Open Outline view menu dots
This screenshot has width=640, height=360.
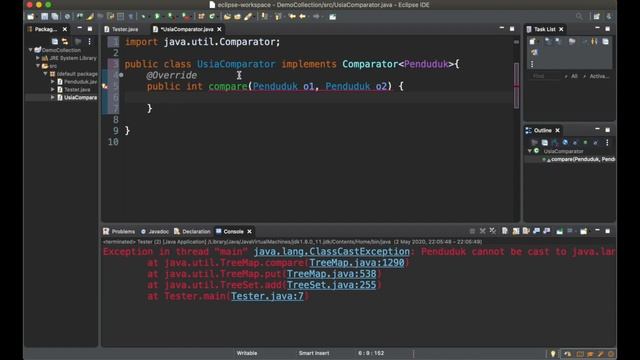pyautogui.click(x=607, y=142)
